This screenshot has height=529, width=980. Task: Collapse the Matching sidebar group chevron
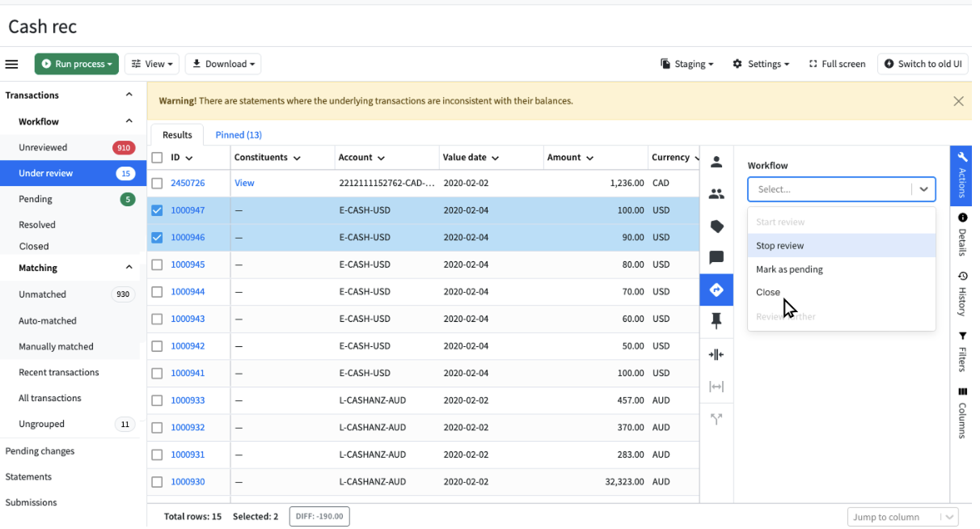tap(129, 268)
